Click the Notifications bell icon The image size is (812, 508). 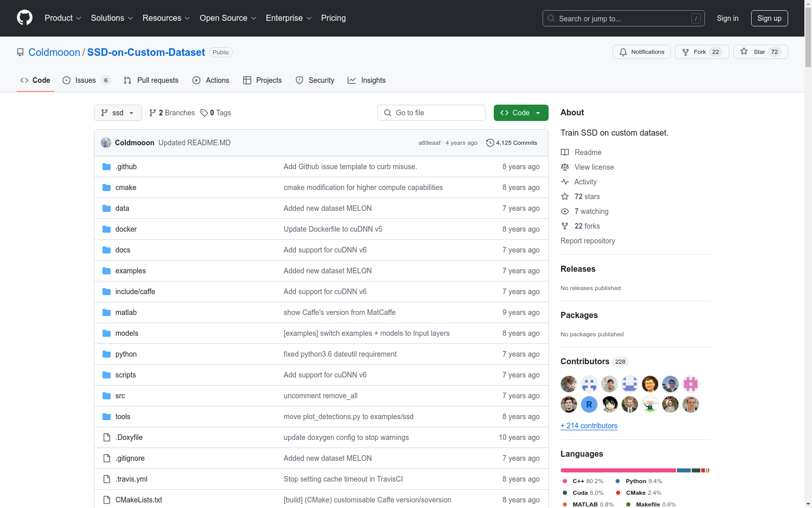pos(623,52)
